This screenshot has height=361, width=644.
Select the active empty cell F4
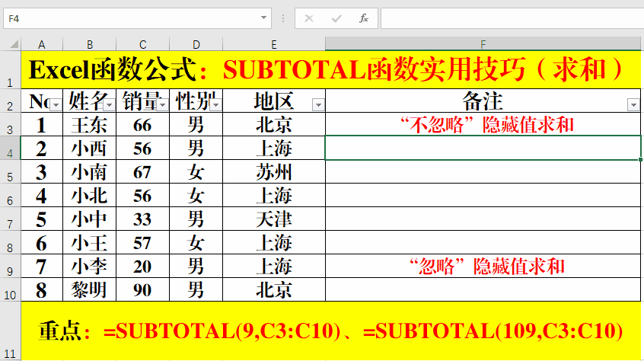pyautogui.click(x=483, y=148)
